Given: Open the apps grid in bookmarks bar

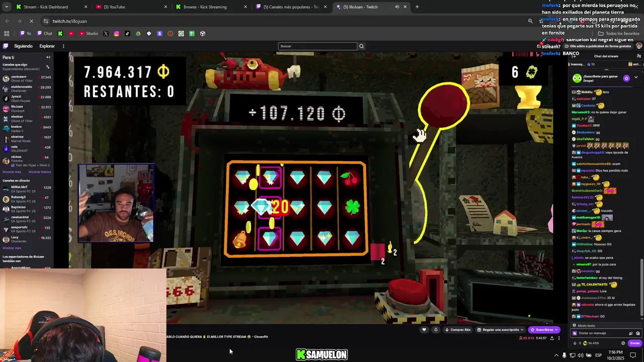Looking at the screenshot, I should point(7,34).
